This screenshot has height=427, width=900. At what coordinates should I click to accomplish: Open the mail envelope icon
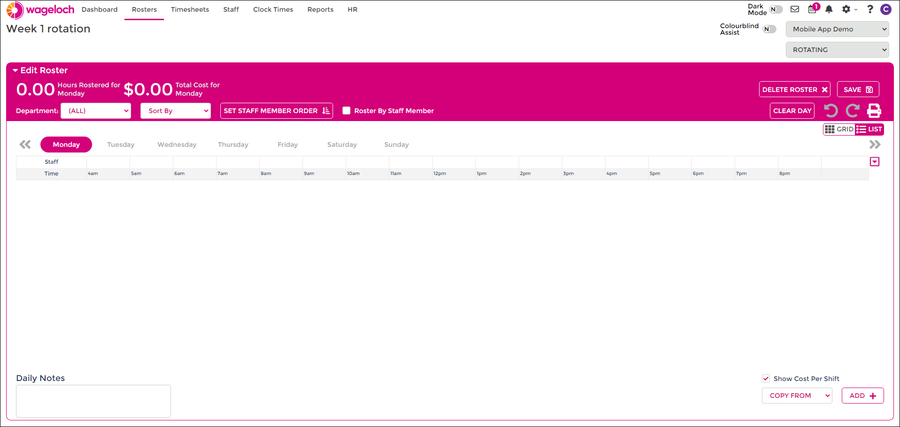tap(795, 9)
